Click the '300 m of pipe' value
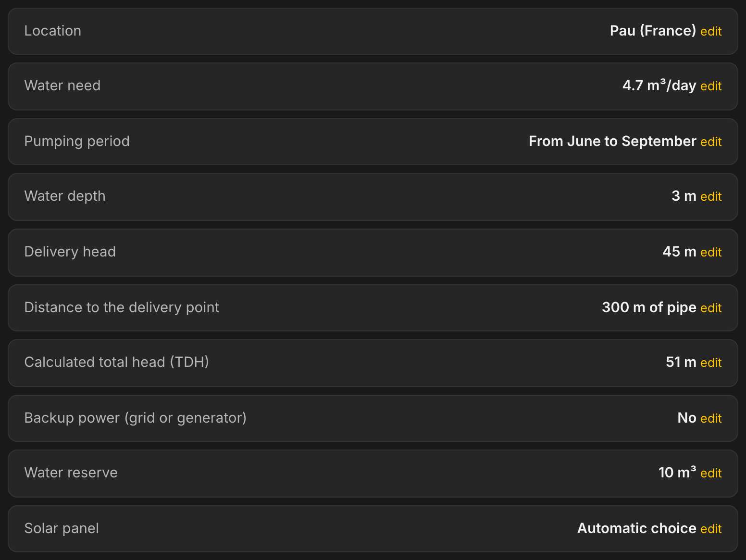This screenshot has width=746, height=560. pyautogui.click(x=649, y=307)
